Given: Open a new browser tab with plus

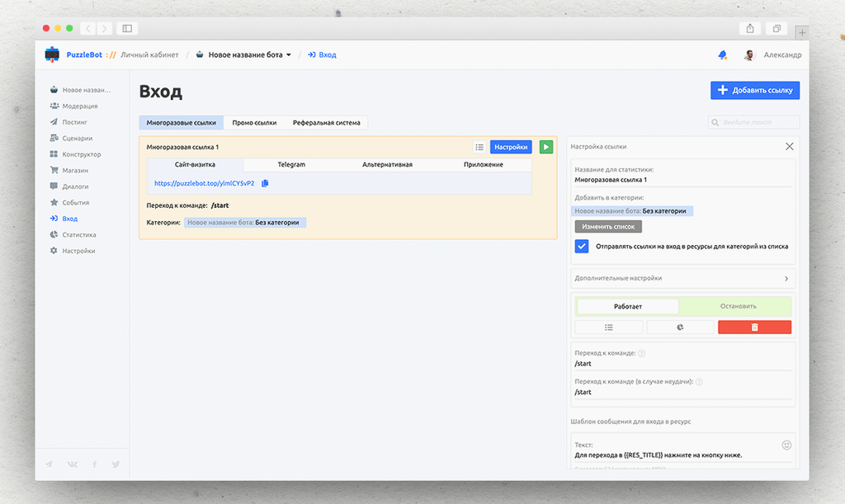Looking at the screenshot, I should click(x=802, y=33).
